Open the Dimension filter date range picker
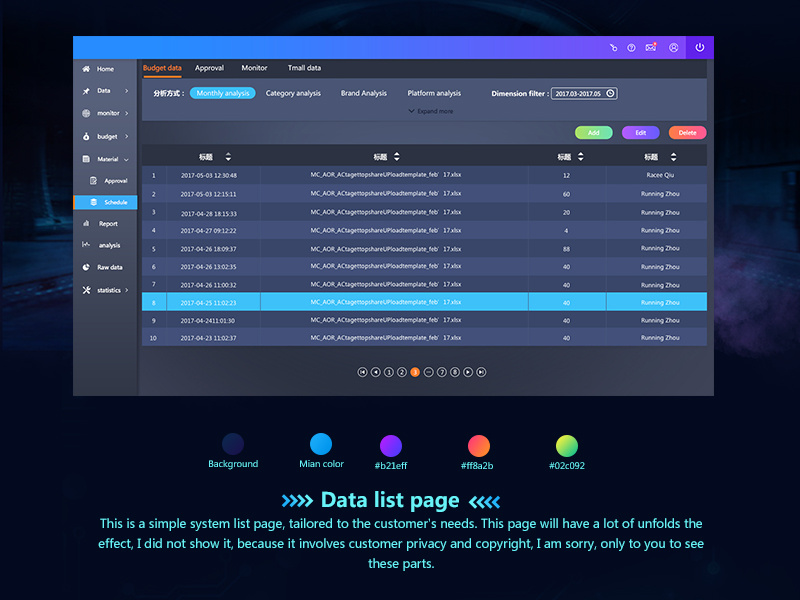This screenshot has height=600, width=800. 587,93
